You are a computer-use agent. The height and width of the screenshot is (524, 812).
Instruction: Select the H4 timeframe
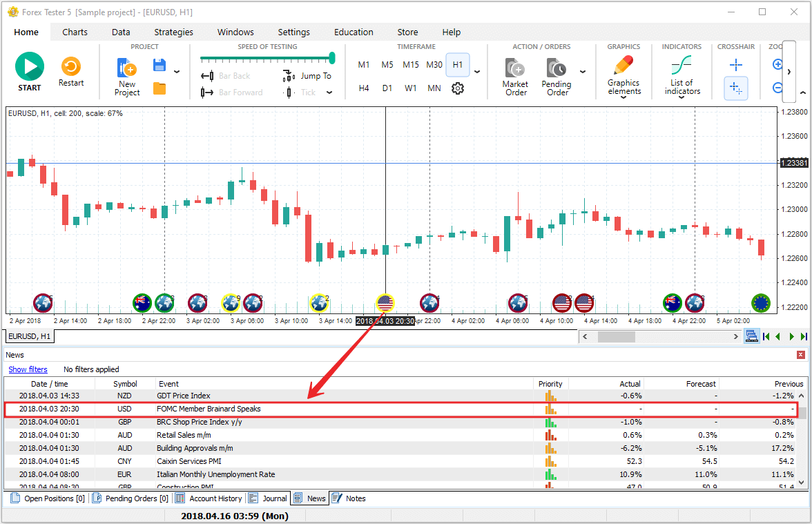(364, 88)
